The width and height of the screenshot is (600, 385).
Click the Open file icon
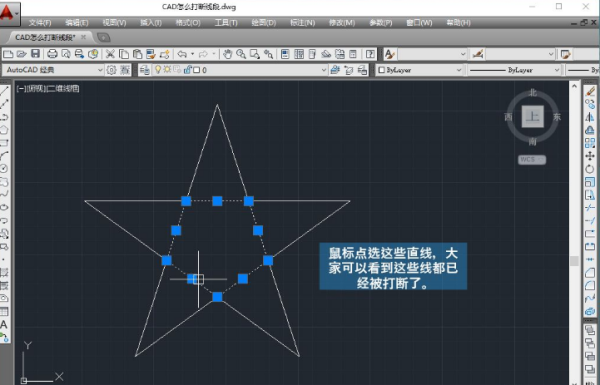(x=22, y=54)
